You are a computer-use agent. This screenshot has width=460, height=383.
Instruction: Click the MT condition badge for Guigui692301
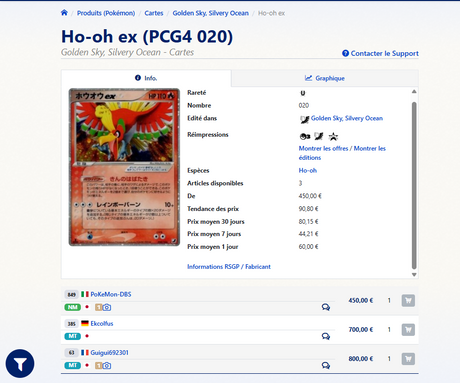coord(73,365)
